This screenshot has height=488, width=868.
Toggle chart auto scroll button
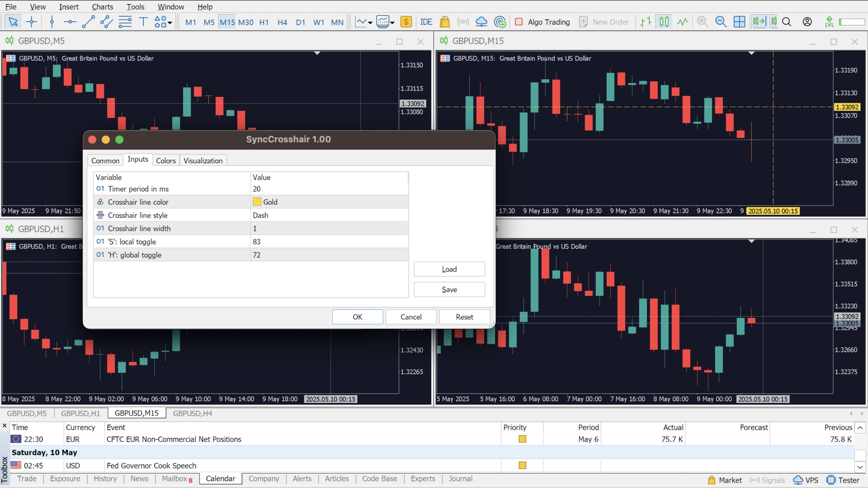coord(759,22)
